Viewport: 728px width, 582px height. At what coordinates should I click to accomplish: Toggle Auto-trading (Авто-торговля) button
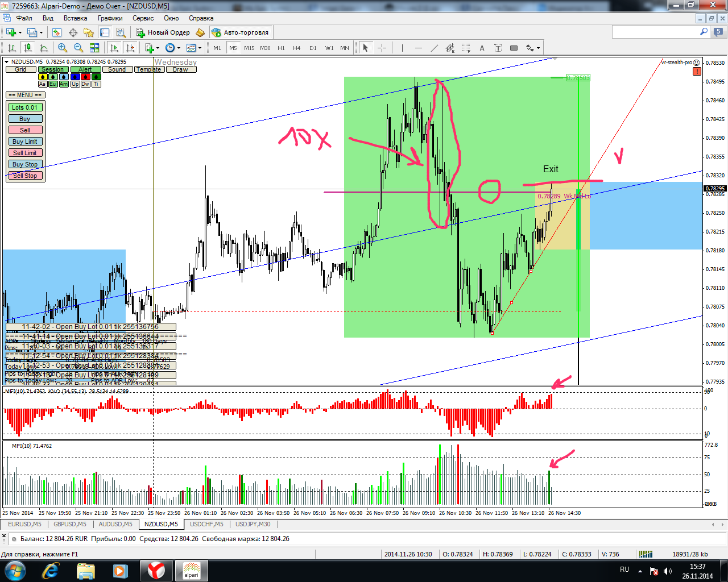click(x=241, y=32)
